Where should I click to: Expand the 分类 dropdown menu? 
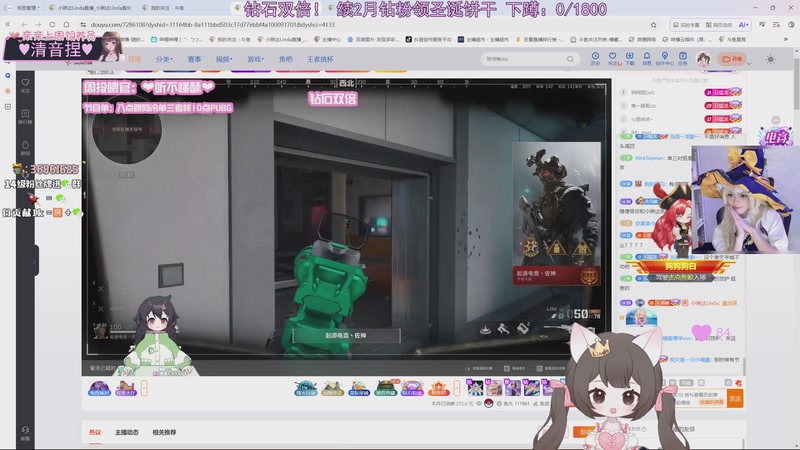point(164,59)
